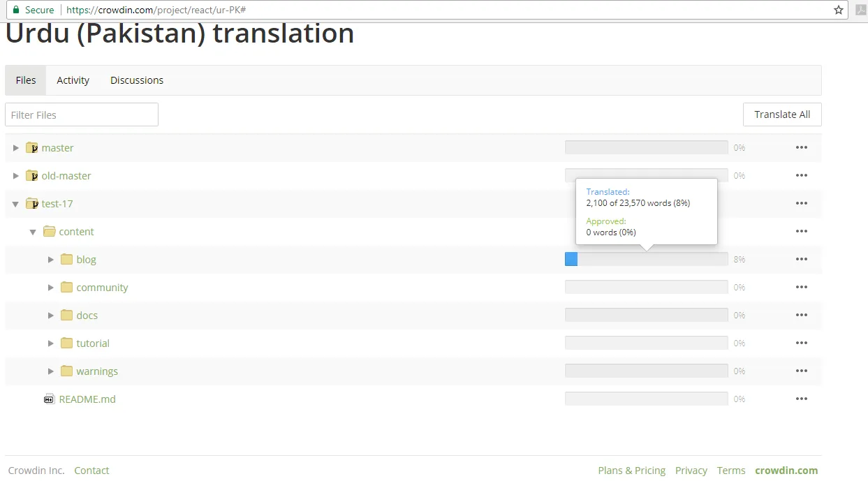
Task: Open the test-17 branch name
Action: click(57, 204)
